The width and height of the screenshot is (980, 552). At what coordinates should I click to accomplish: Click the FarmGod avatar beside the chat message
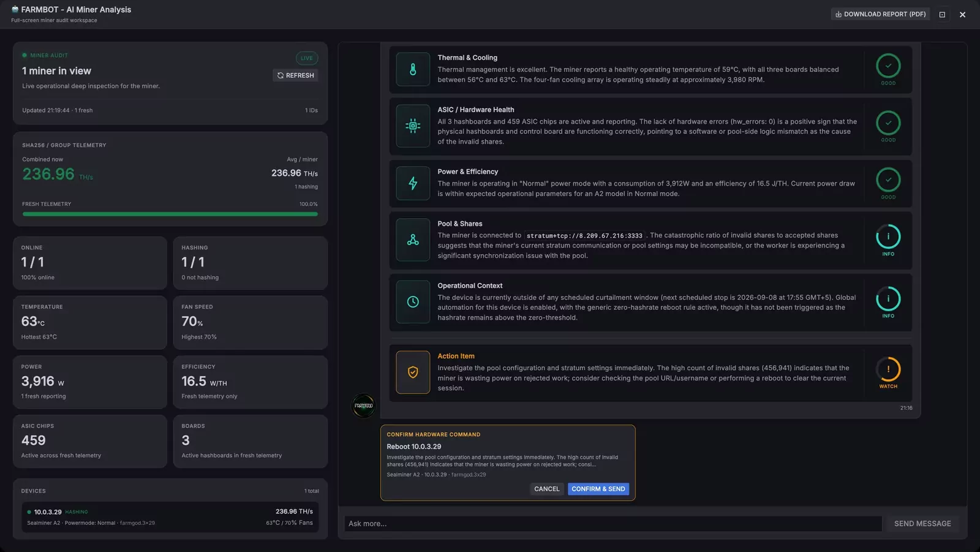click(363, 406)
